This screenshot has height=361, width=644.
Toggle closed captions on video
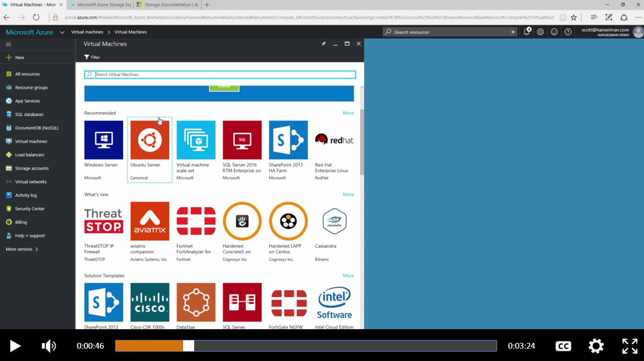click(563, 346)
